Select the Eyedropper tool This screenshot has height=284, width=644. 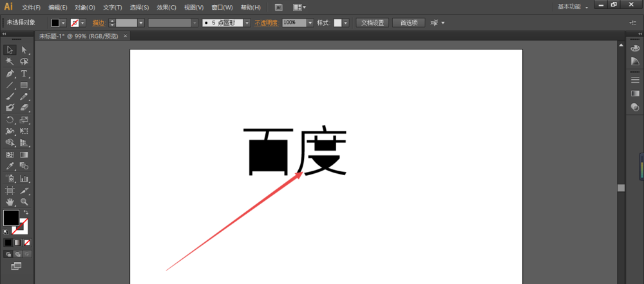pos(10,166)
